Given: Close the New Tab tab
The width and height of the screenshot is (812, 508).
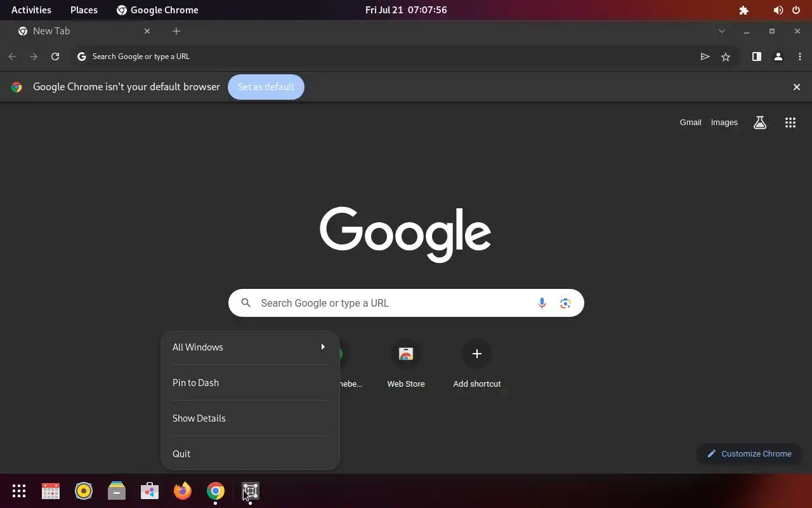Looking at the screenshot, I should pos(147,31).
